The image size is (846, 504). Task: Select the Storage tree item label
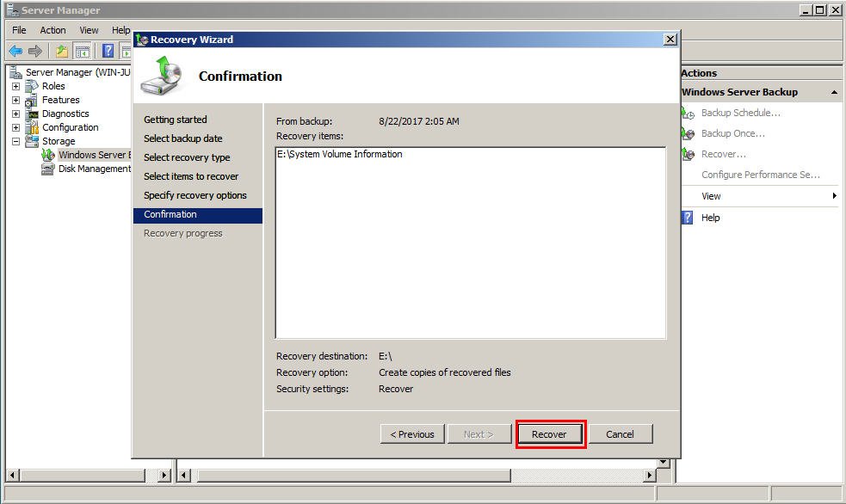click(x=59, y=141)
